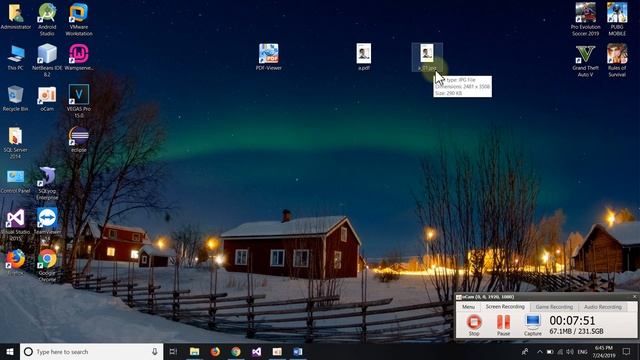Switch to Audio Recording tab
640x360 pixels.
click(x=602, y=307)
